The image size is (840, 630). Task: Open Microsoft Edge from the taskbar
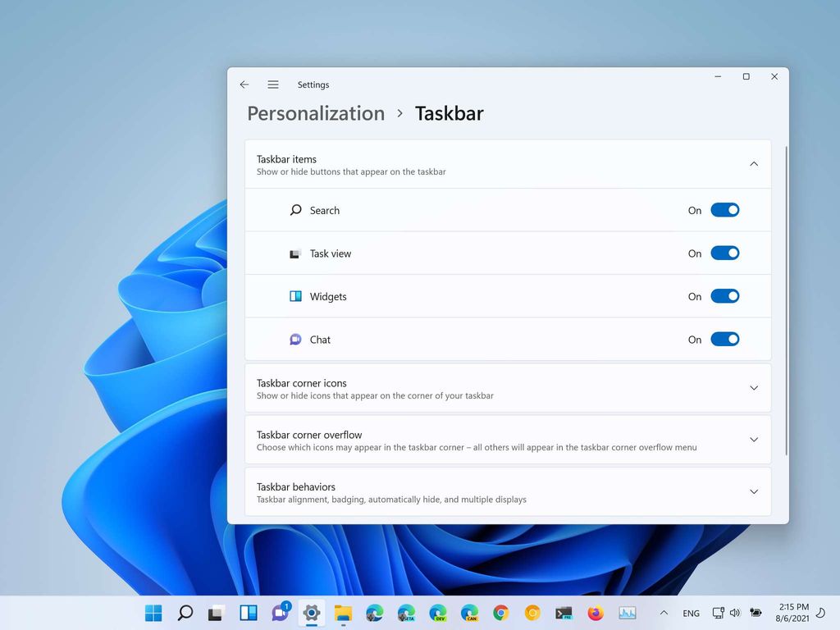(x=374, y=613)
